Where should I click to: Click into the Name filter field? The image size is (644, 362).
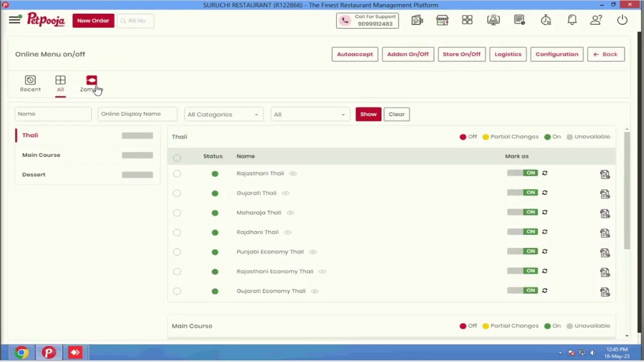click(x=53, y=114)
